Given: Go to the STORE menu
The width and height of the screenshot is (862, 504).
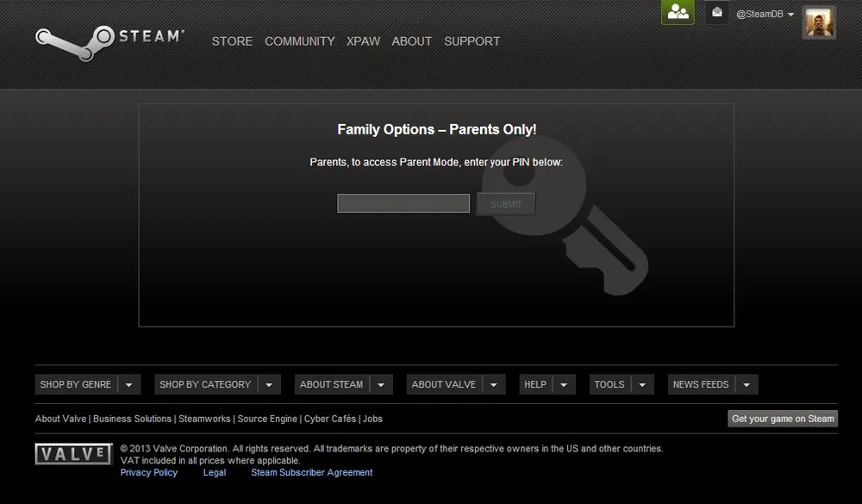Looking at the screenshot, I should tap(232, 41).
